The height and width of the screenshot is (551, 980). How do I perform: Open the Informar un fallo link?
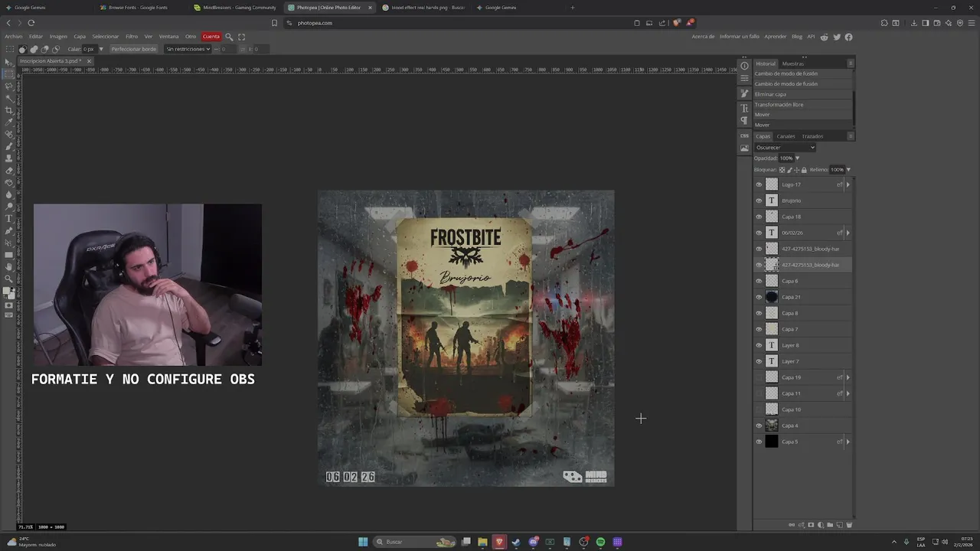[x=740, y=37]
